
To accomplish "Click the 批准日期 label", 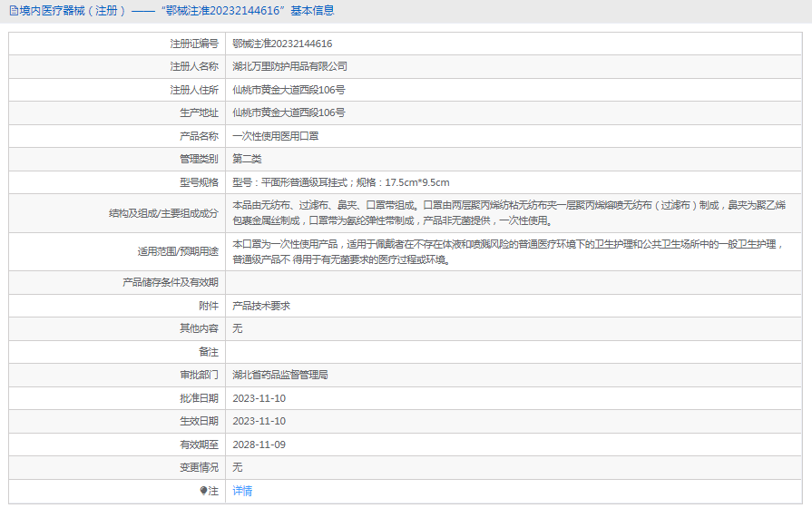I will coord(199,399).
